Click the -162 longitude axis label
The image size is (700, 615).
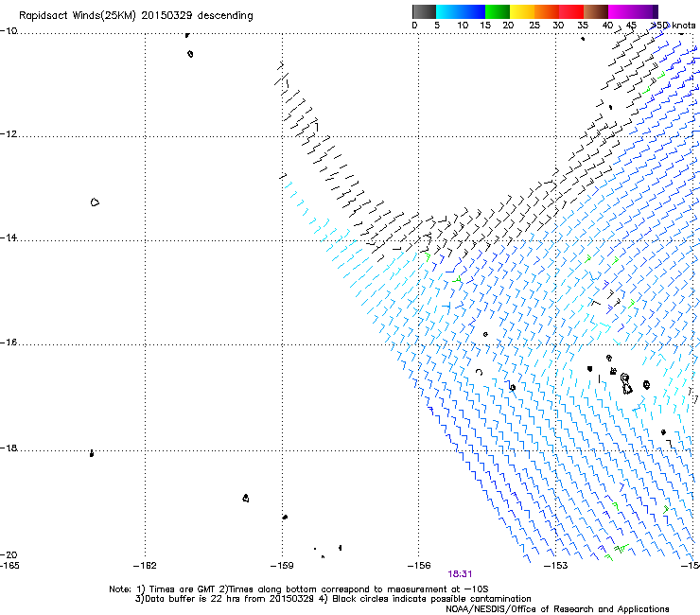[145, 566]
